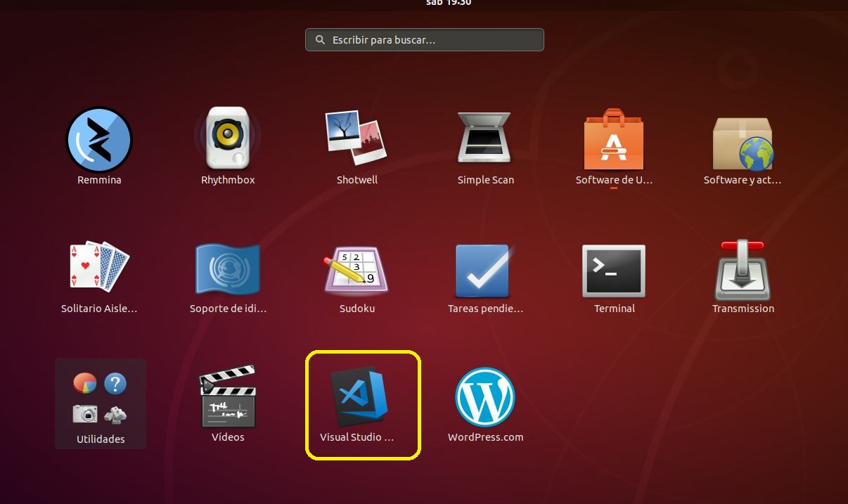Launch the Vídeos player

point(227,396)
